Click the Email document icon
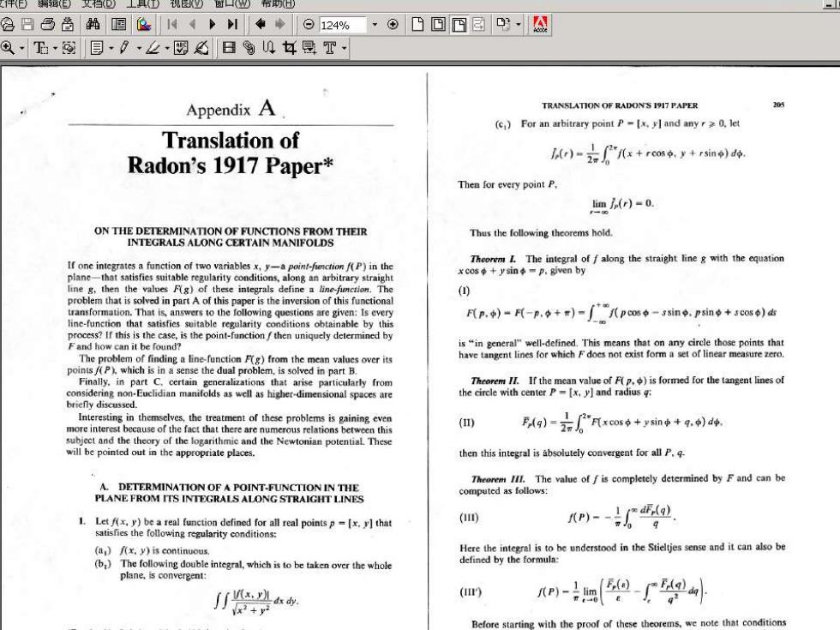This screenshot has height=630, width=840. click(68, 24)
